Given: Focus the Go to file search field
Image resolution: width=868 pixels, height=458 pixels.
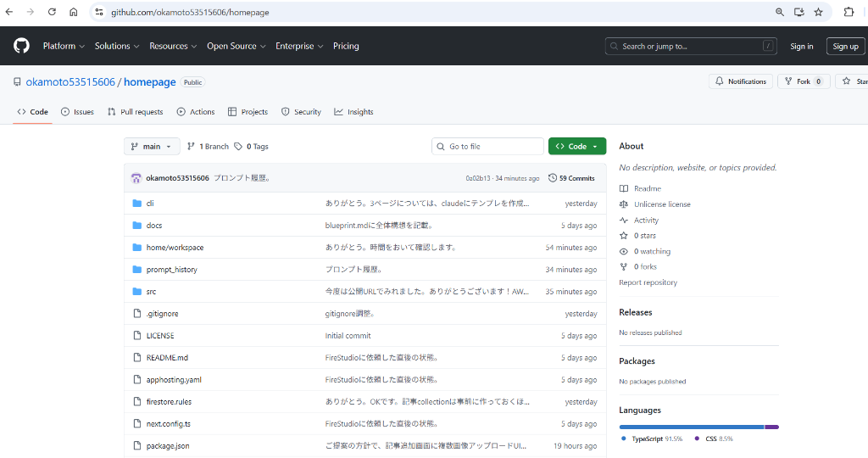Looking at the screenshot, I should click(487, 146).
